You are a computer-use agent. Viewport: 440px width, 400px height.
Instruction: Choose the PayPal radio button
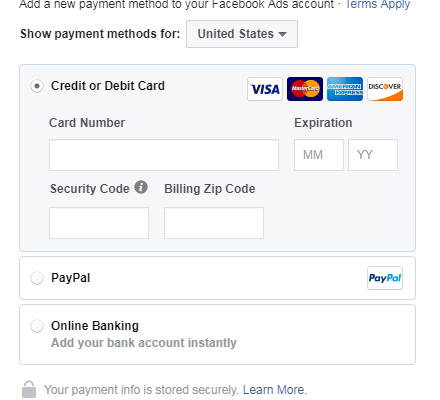click(37, 278)
